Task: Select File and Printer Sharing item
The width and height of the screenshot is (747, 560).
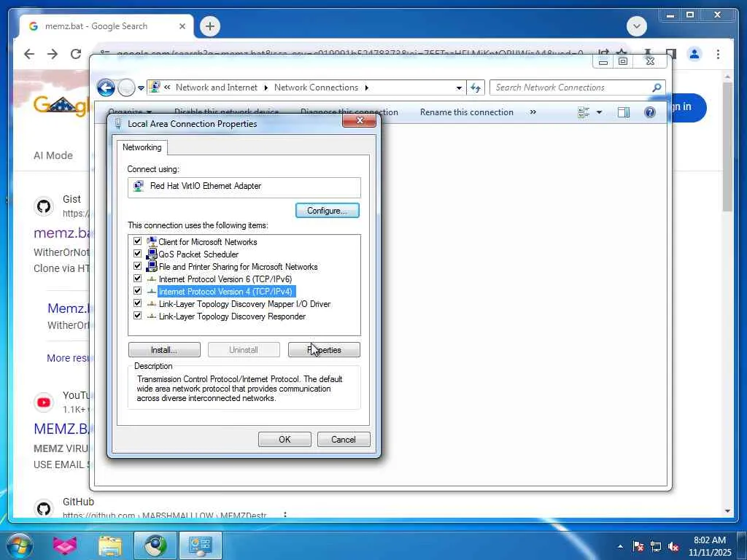Action: (239, 267)
